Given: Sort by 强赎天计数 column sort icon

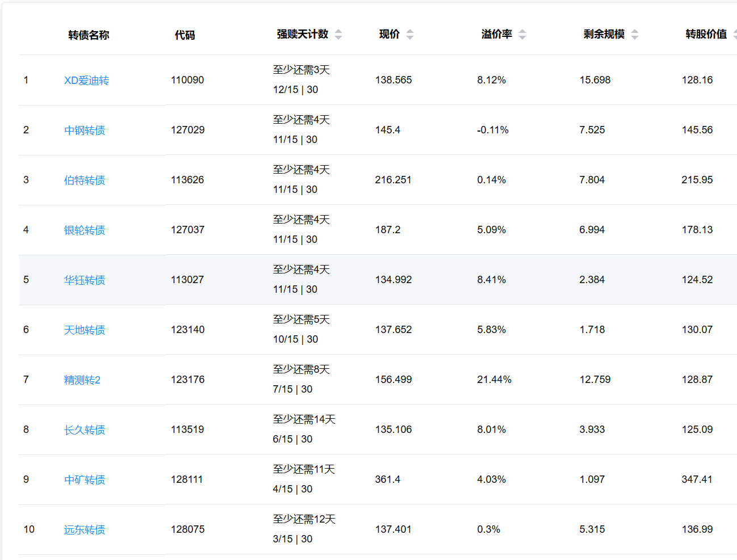Looking at the screenshot, I should (x=338, y=35).
